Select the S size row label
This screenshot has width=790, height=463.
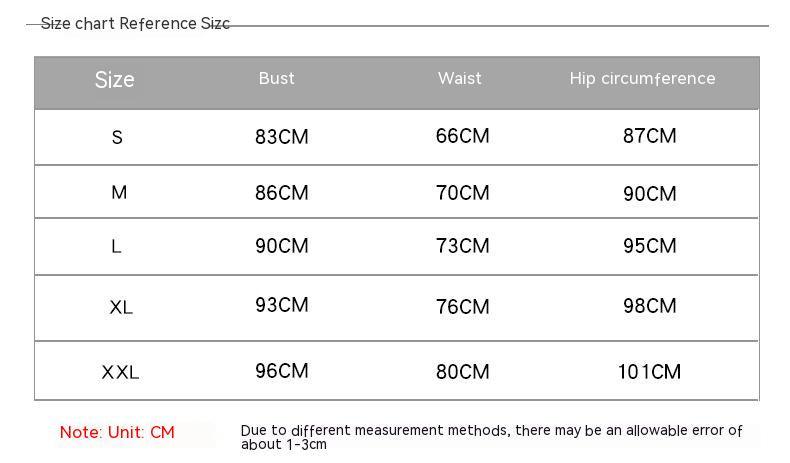(117, 137)
